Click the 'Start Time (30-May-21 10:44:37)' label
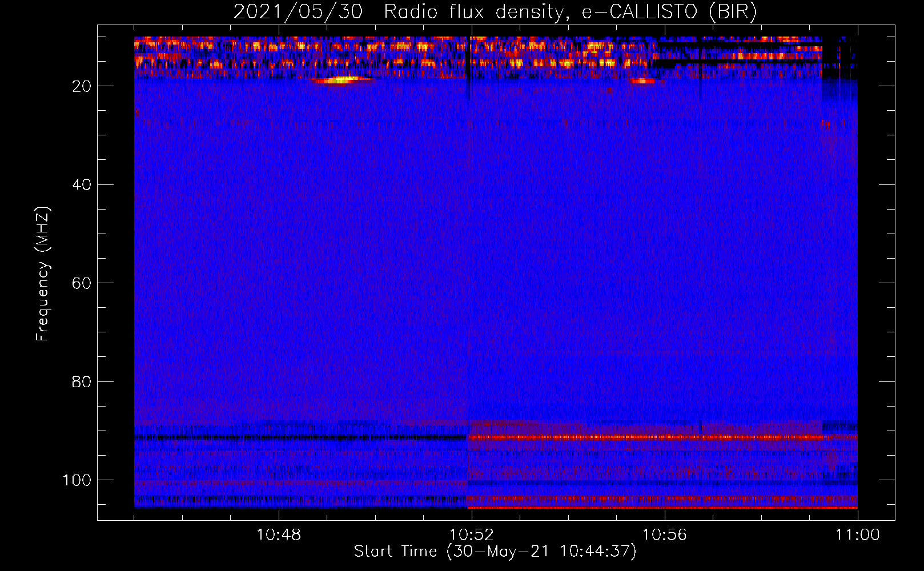Viewport: 924px width, 571px height. [x=495, y=552]
